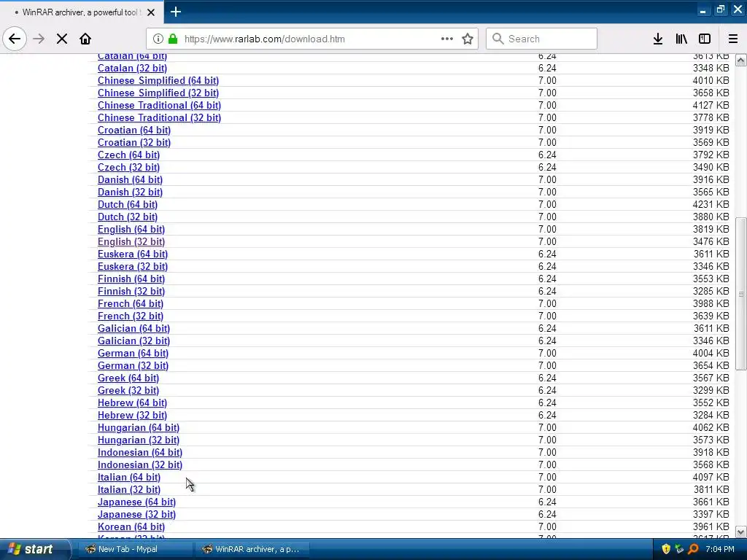Click the 4231 KB size cell

point(711,204)
